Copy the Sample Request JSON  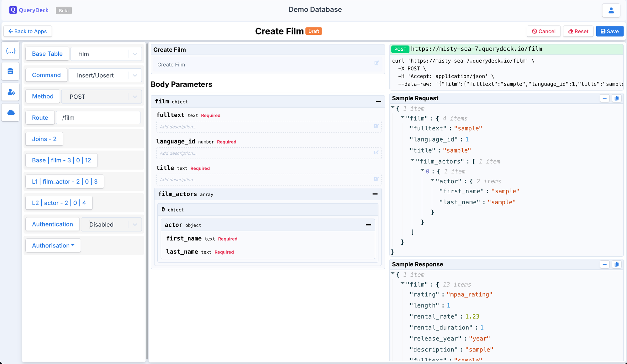616,98
